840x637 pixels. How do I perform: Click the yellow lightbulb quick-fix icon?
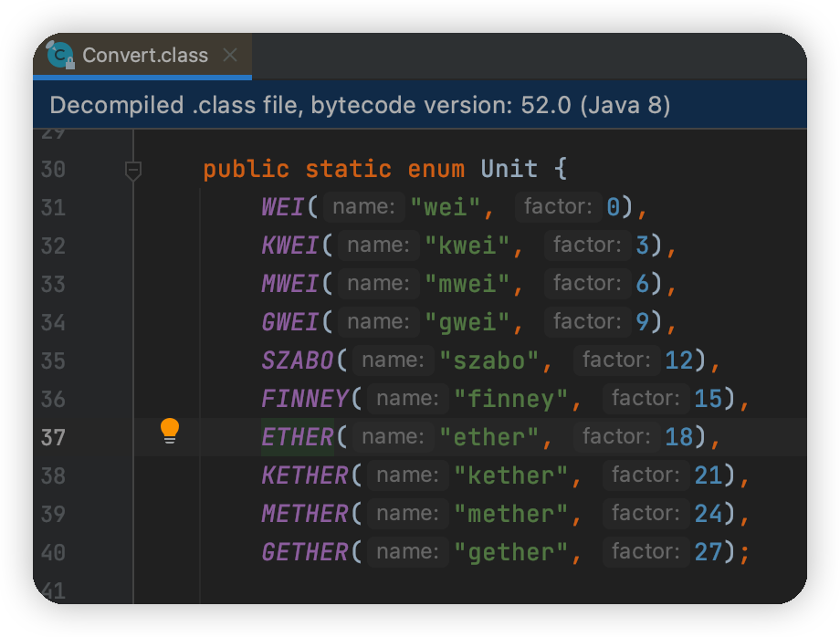tap(170, 431)
